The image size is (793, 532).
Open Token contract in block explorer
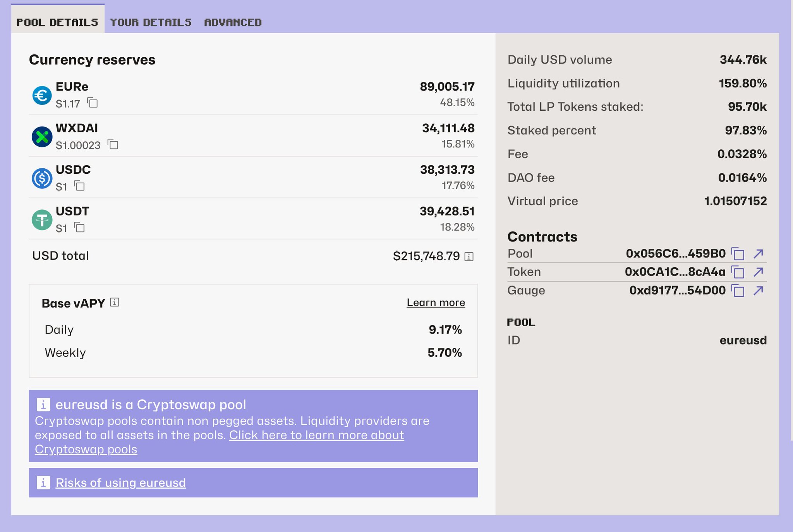(x=758, y=272)
